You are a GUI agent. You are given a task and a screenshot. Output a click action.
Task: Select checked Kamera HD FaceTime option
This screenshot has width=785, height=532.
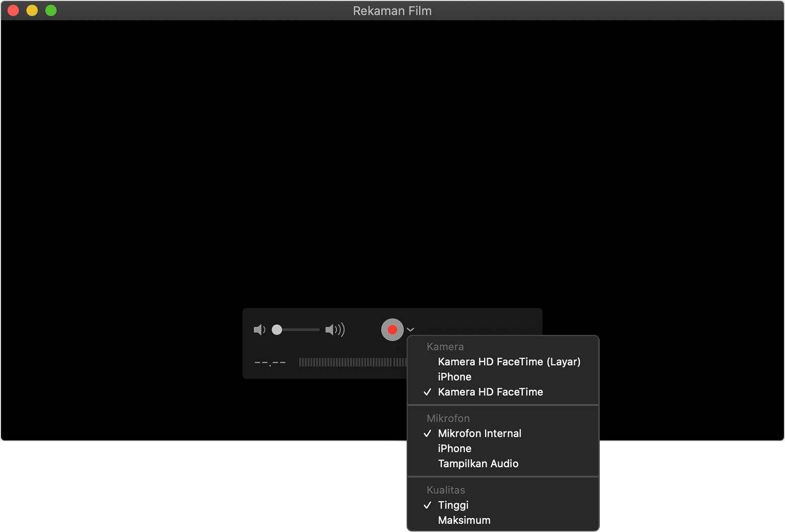490,392
